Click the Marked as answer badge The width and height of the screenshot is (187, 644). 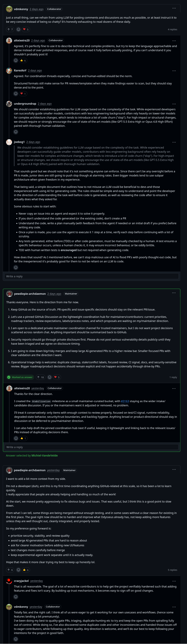[20, 377]
